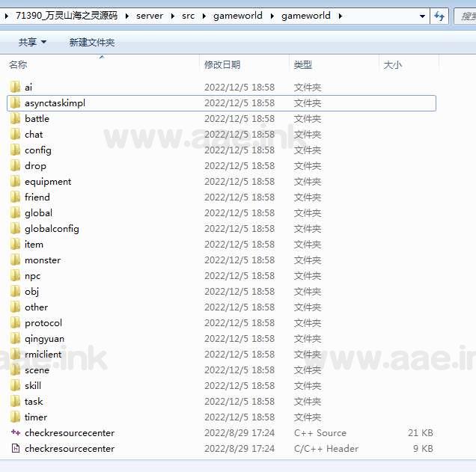Go to the server breadcrumb folder
Viewport: 476px width, 472px height.
[x=150, y=16]
